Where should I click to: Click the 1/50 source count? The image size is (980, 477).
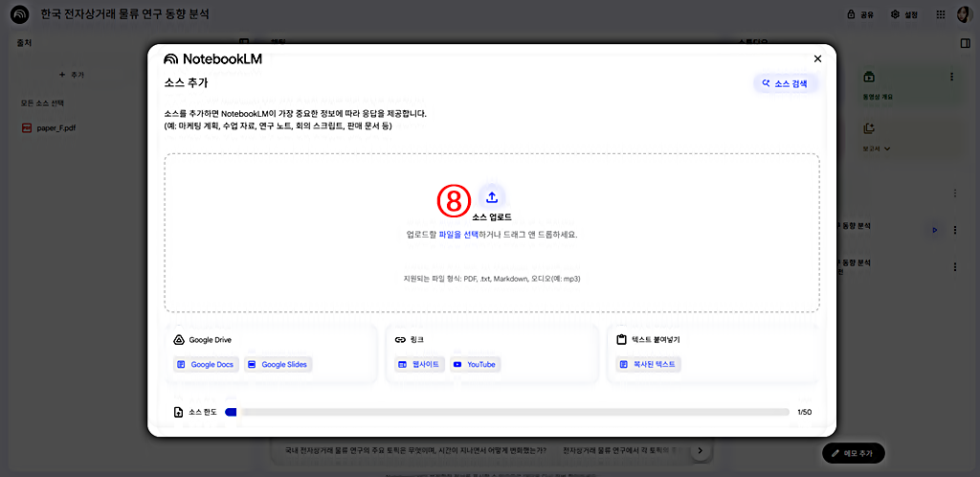[804, 412]
